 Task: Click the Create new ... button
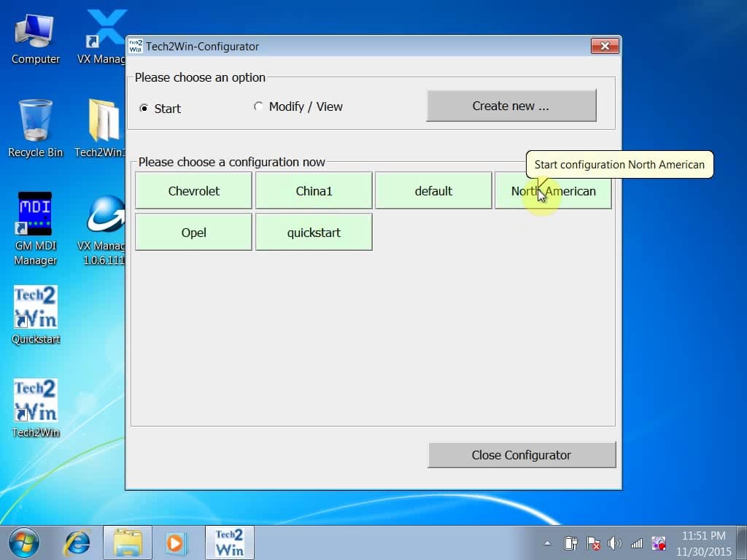(511, 106)
